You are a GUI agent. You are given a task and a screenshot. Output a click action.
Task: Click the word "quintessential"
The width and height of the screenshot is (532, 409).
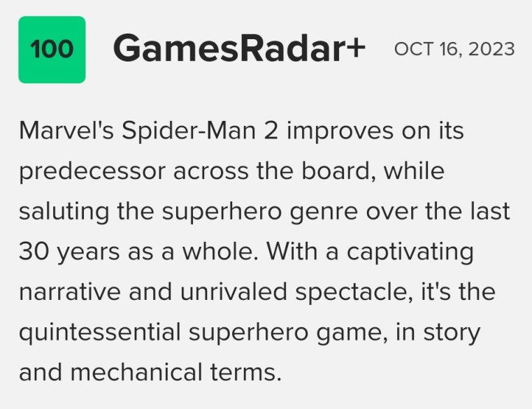(100, 332)
